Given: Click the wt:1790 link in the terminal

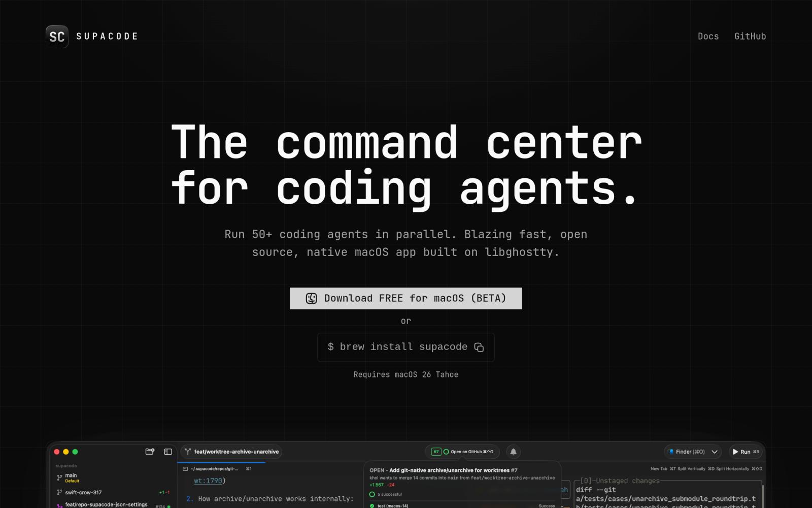Looking at the screenshot, I should coord(208,481).
